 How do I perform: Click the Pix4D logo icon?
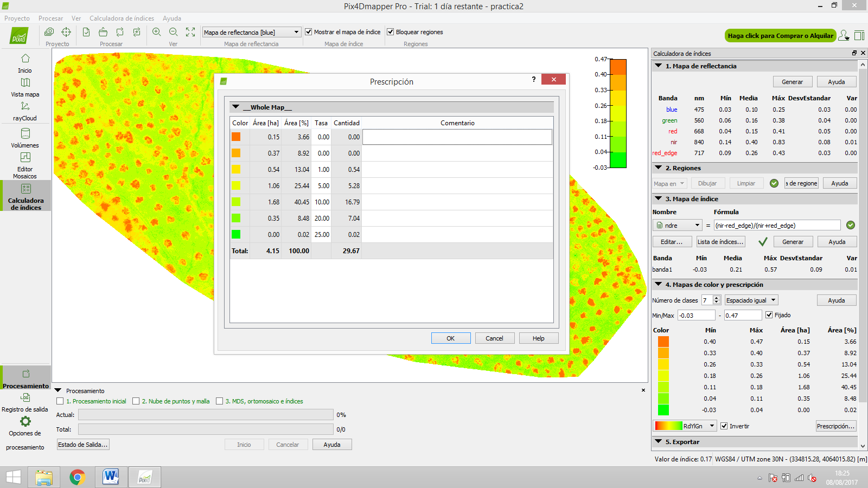pos(19,36)
